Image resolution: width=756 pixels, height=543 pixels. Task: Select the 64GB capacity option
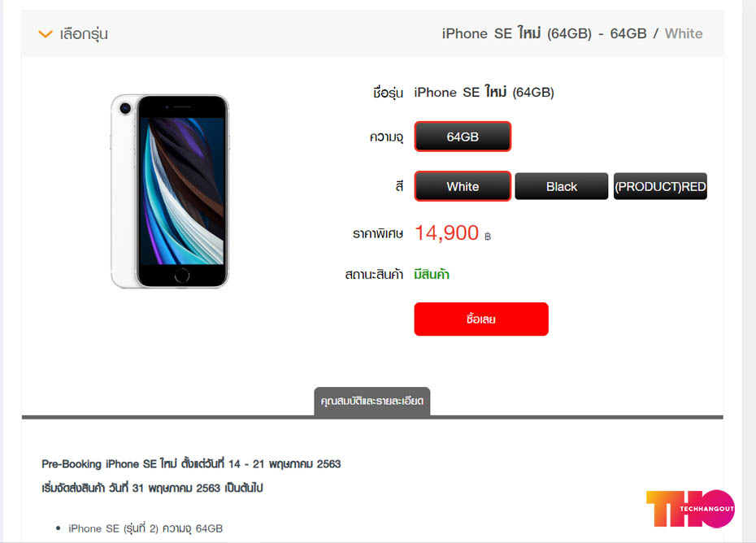click(x=463, y=137)
